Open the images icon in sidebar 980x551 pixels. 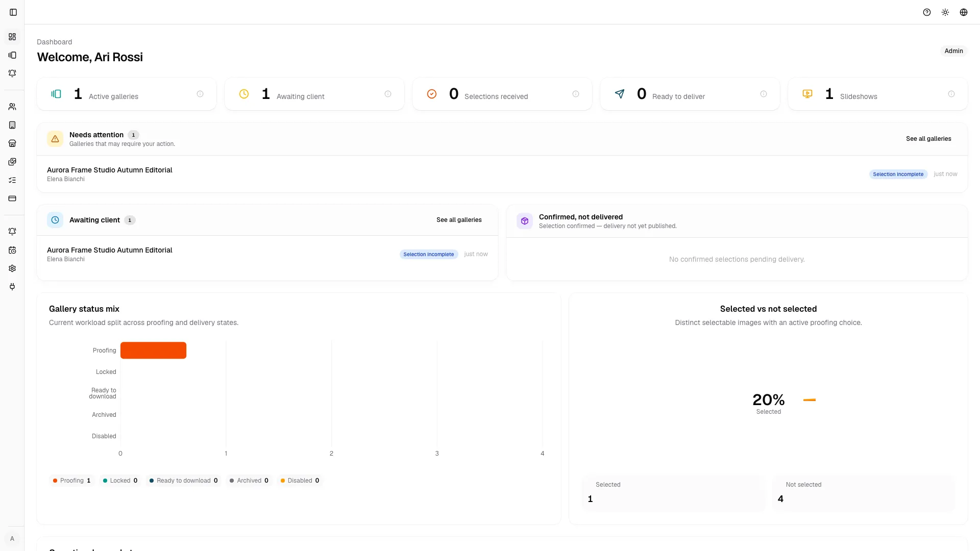pos(12,162)
